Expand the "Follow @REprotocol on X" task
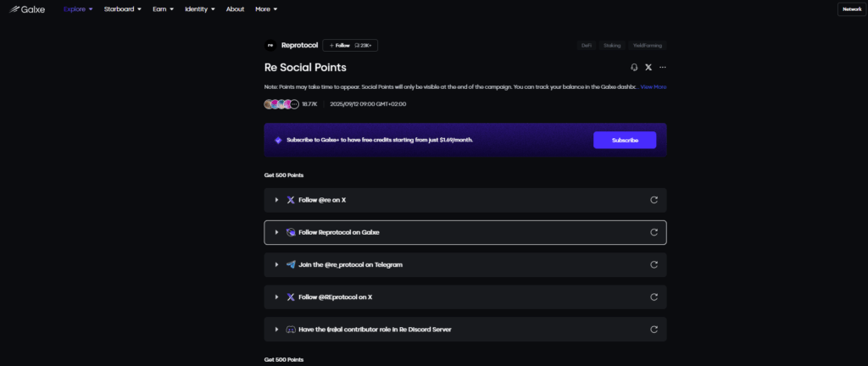868x366 pixels. (276, 297)
